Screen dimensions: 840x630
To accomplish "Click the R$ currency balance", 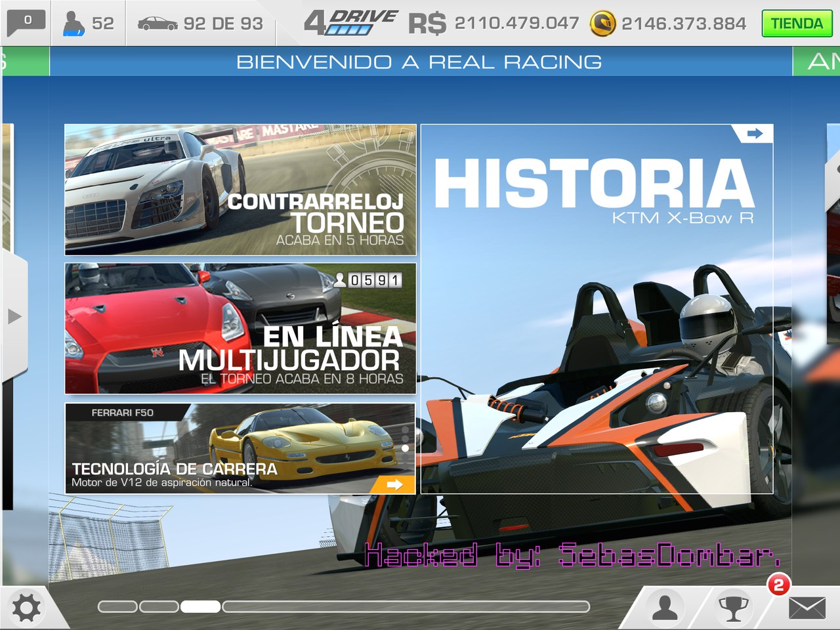I will (493, 24).
